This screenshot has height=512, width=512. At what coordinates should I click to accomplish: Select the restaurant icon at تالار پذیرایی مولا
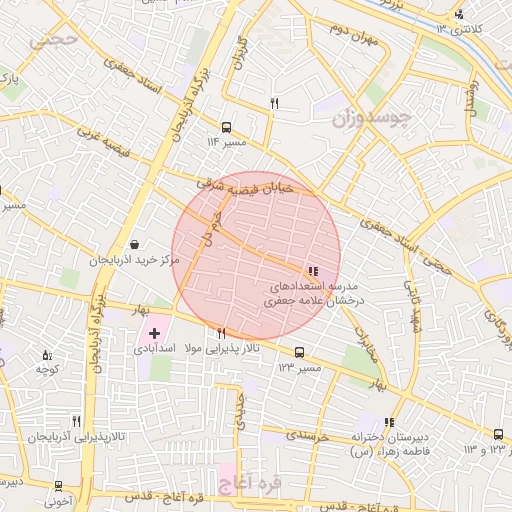point(221,333)
